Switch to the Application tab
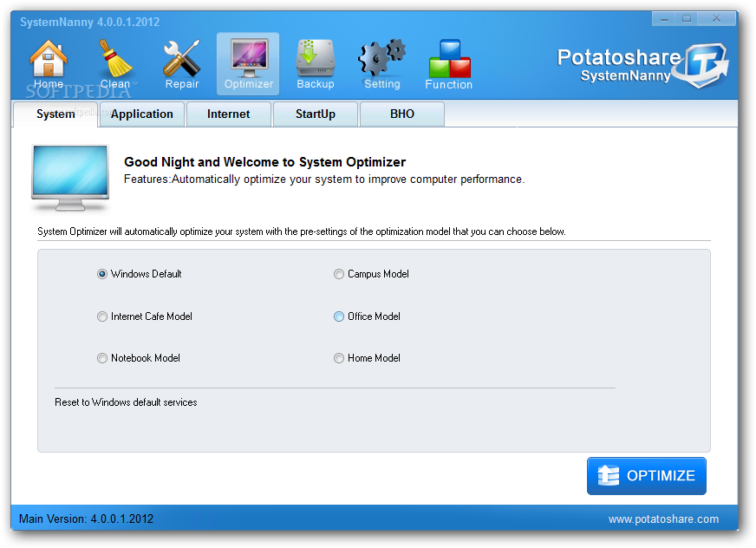 (x=142, y=114)
